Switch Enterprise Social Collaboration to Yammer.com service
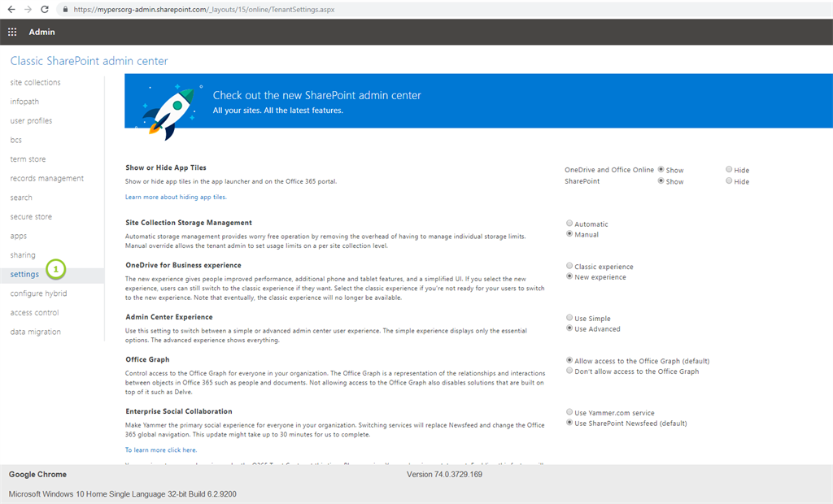833x504 pixels. tap(569, 411)
